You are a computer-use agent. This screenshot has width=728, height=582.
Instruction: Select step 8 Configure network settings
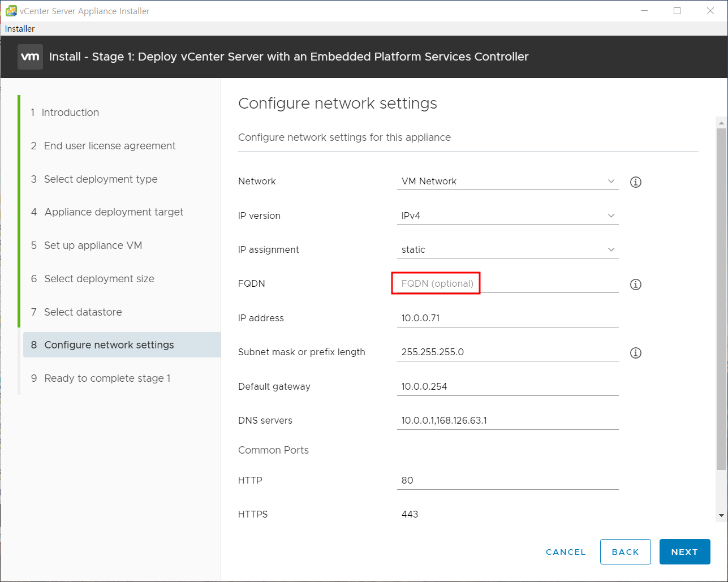pyautogui.click(x=122, y=345)
